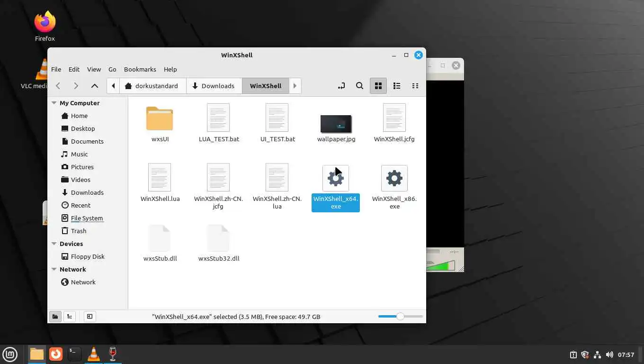Open Floppy Disk device
The height and width of the screenshot is (364, 644).
click(88, 256)
